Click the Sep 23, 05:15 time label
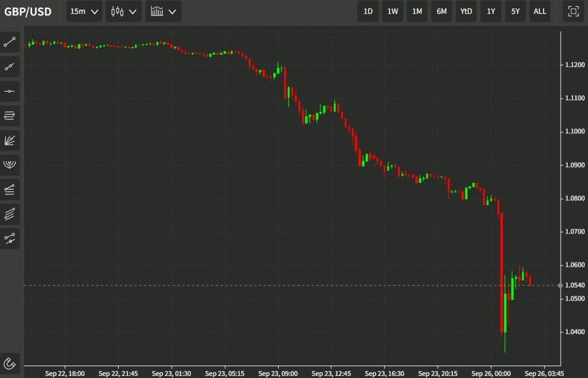 [225, 373]
